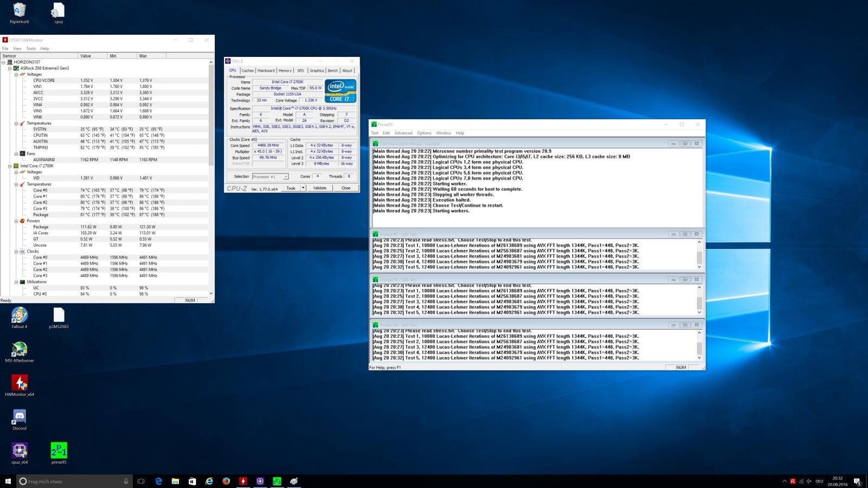Collapse the Intel Core i7 2700K node
Viewport: 868px width, 488px height.
point(10,166)
